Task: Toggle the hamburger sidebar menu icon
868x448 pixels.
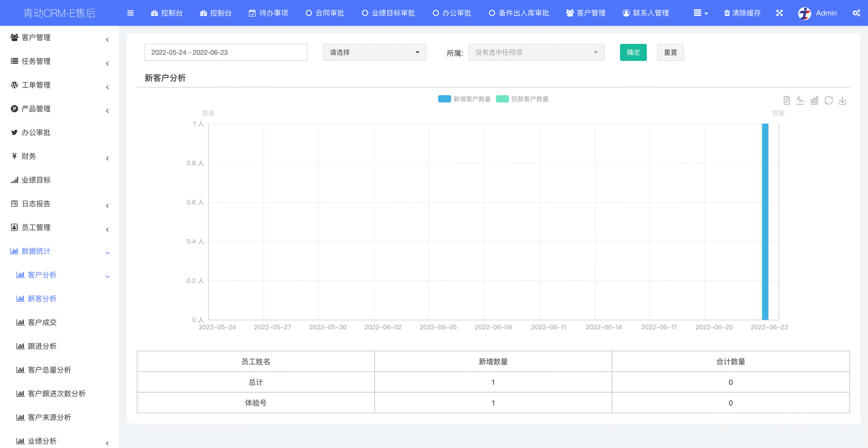Action: [131, 13]
